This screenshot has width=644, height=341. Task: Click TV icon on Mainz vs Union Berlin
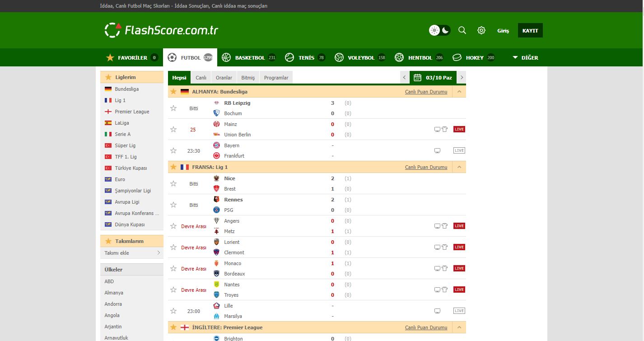437,129
